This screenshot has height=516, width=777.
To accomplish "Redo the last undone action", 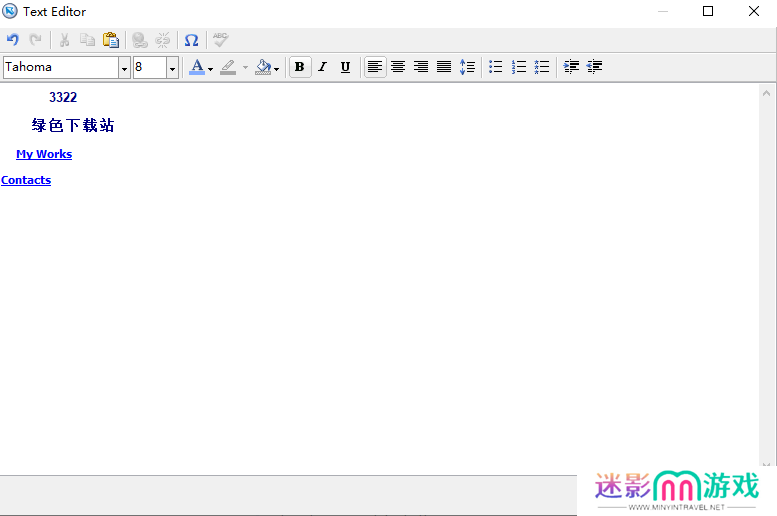I will click(x=35, y=40).
